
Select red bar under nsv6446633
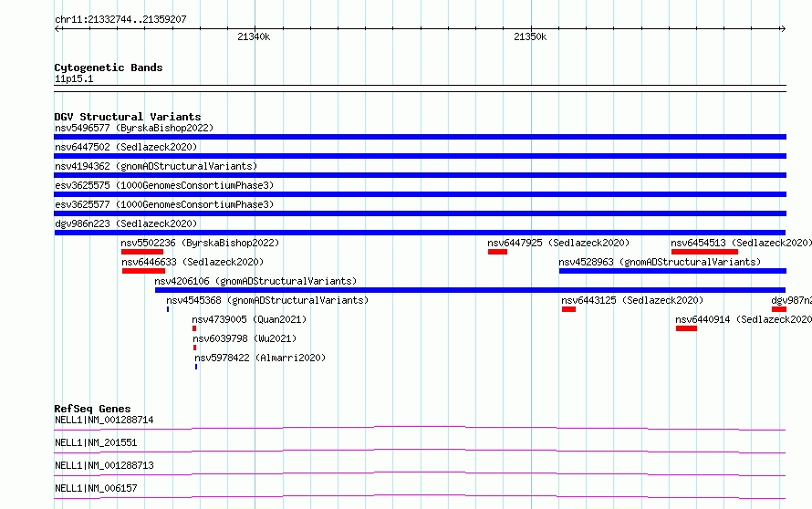point(143,271)
